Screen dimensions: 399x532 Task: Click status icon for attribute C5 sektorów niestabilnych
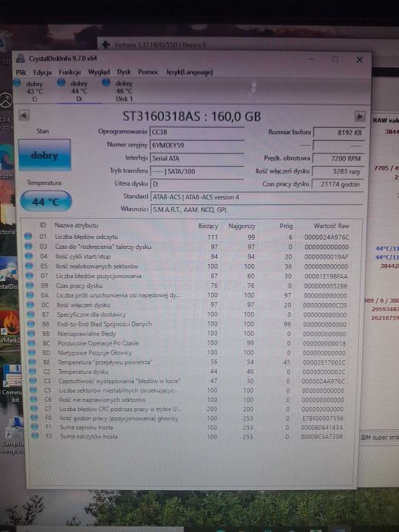coord(34,390)
